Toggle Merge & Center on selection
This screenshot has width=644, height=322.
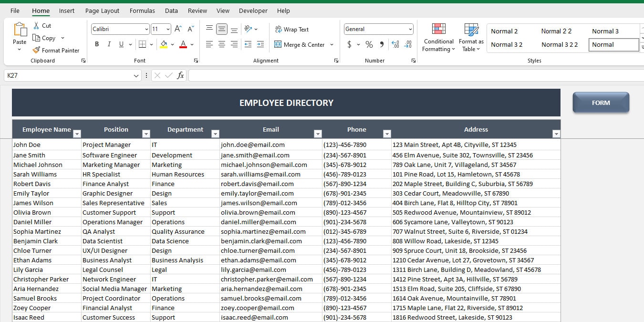tap(300, 44)
